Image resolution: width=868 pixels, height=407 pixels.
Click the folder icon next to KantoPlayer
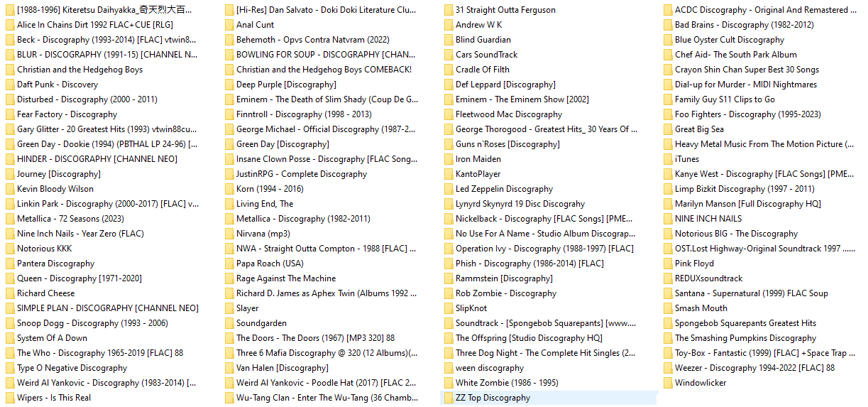coord(448,174)
